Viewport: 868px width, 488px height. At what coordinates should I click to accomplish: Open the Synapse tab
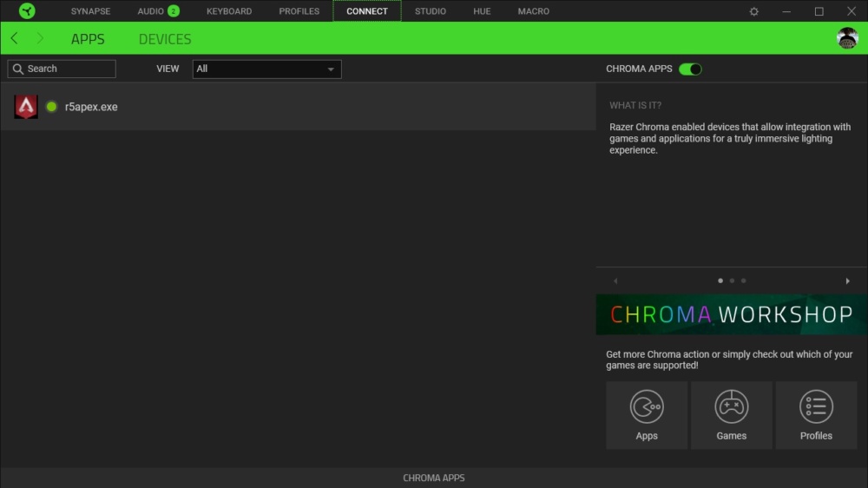91,11
